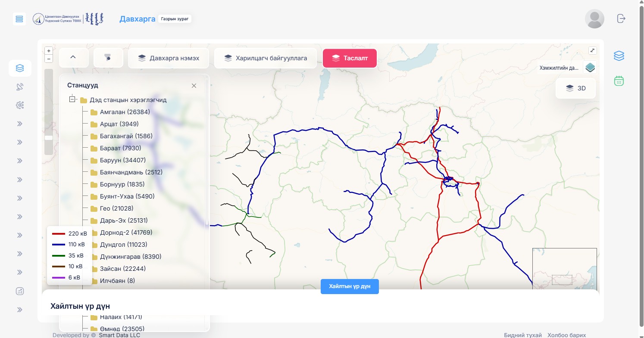Screen dimensions: 644x338
Task: Open the chart statistics icon in the sidebar
Action: (x=20, y=291)
